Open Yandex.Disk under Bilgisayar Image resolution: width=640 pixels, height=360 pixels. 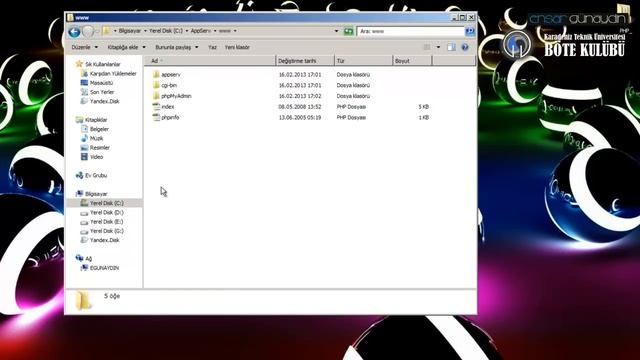pyautogui.click(x=104, y=240)
